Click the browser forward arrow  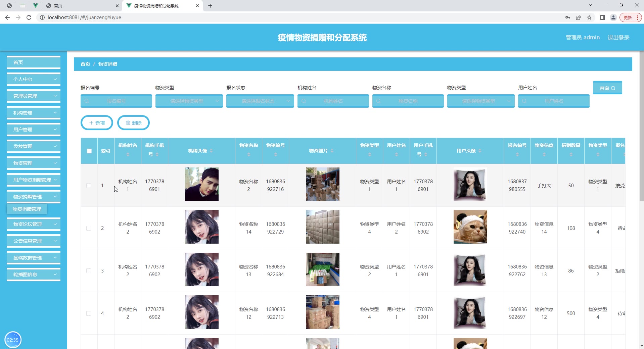coord(18,17)
